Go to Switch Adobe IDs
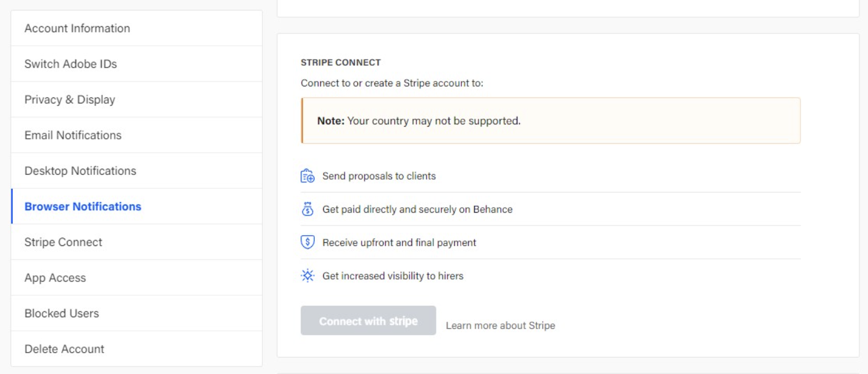 click(137, 64)
